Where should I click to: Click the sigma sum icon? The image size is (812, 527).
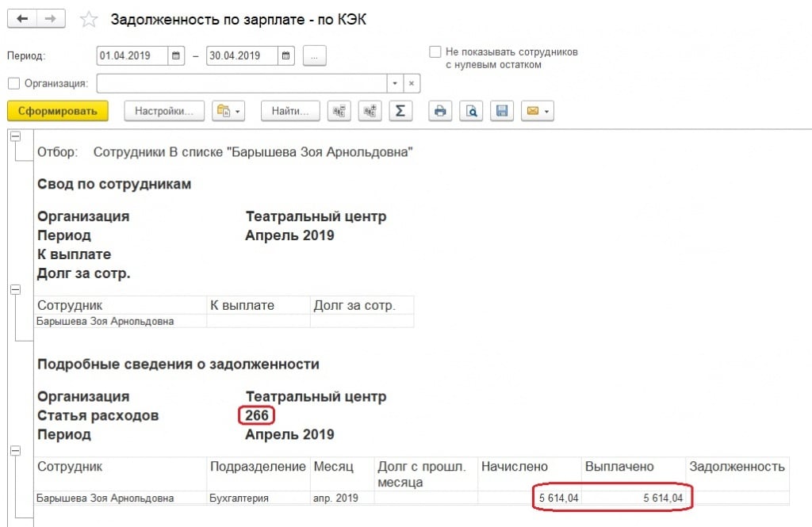click(x=400, y=111)
